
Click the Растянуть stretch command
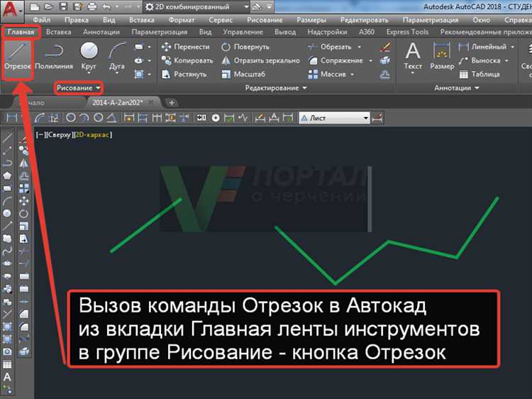(x=184, y=74)
